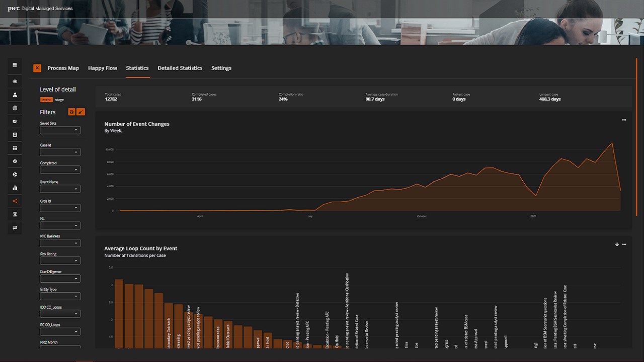Switch to the Process Map tab
Image resolution: width=644 pixels, height=362 pixels.
pyautogui.click(x=63, y=68)
